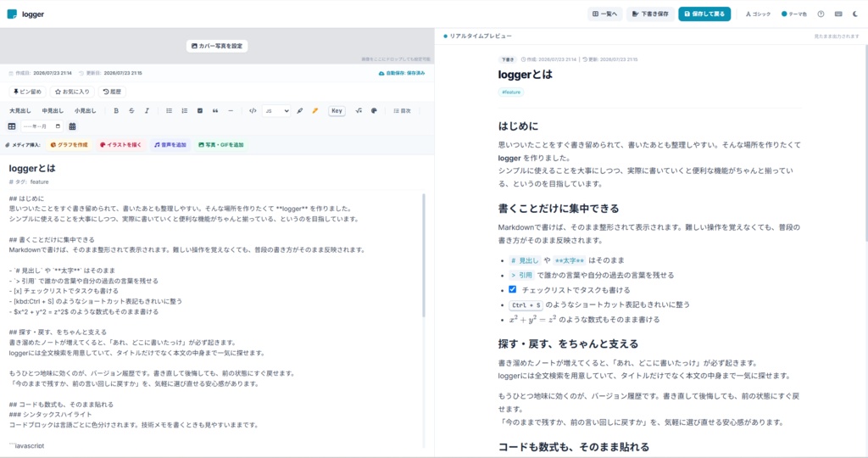Screen dimensions: 868x458
Task: Click the preview heading 書くことだけに集中できる
Action: (x=559, y=209)
